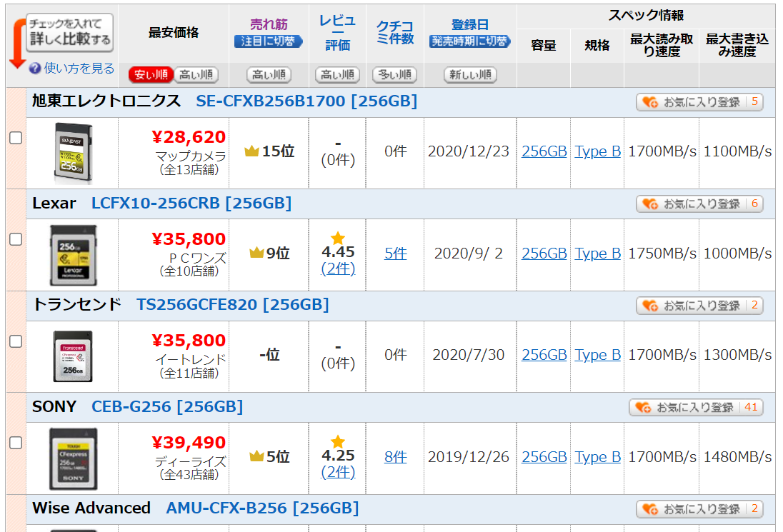Click 256GB capacity link in Lexar row

tap(544, 254)
